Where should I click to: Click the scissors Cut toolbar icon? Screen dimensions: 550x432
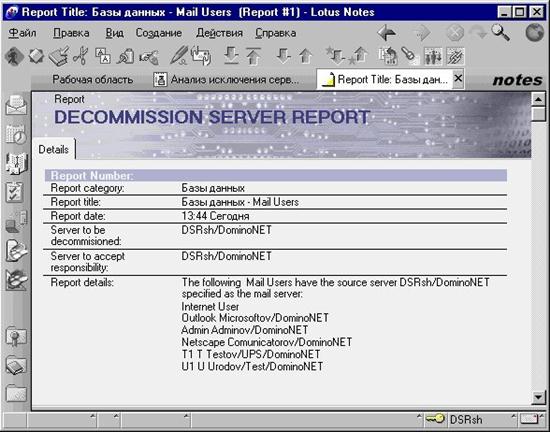pos(80,56)
